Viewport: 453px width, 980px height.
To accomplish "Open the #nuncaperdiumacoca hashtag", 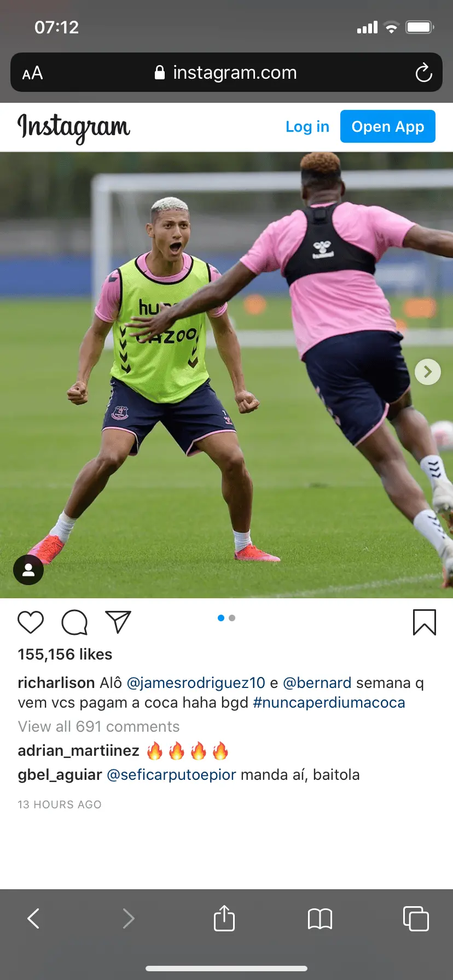I will (329, 702).
